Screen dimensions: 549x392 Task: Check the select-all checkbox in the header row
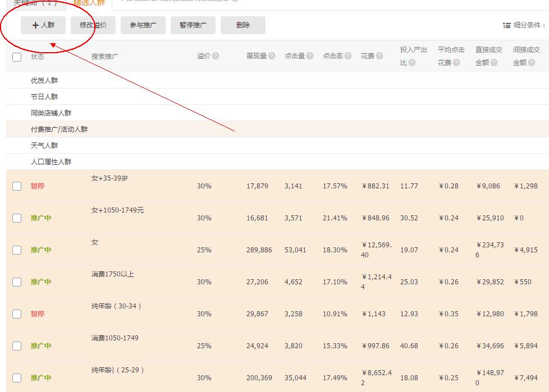coord(16,57)
